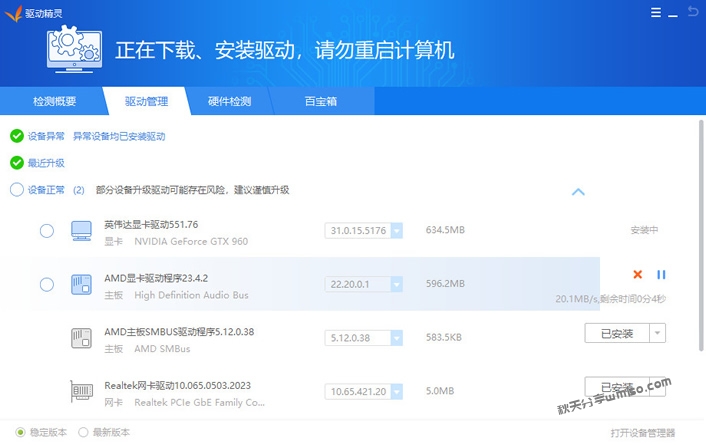This screenshot has height=445, width=706.
Task: Switch to the 百宝箱 tab
Action: point(321,101)
